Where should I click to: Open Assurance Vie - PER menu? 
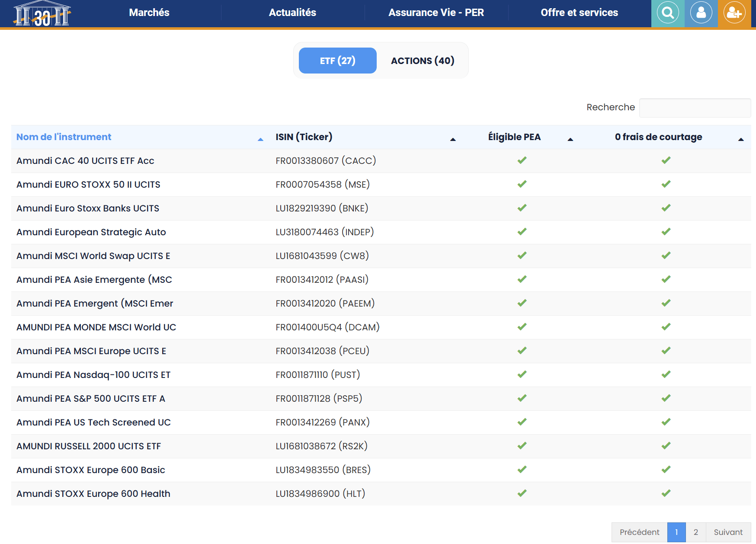coord(436,13)
